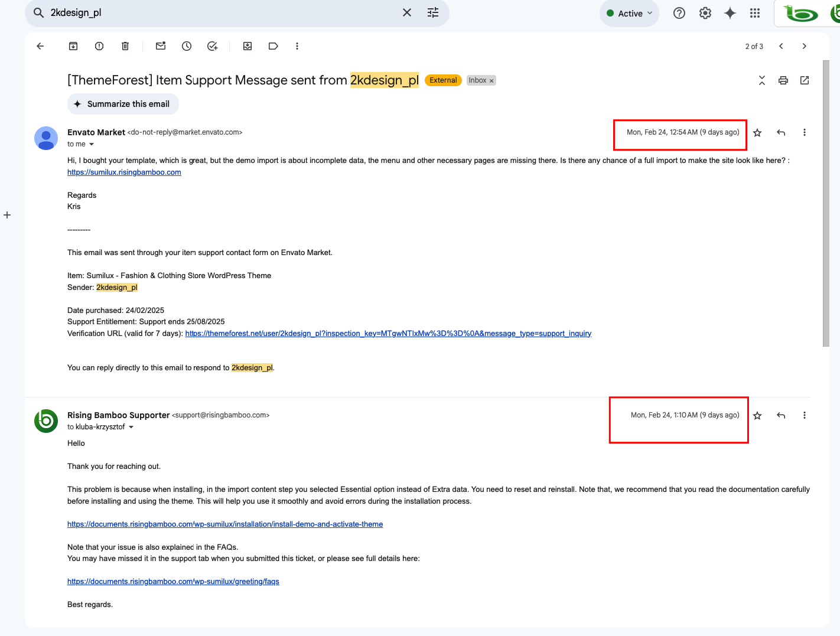The width and height of the screenshot is (840, 636).
Task: Star the Envato Market message
Action: [x=757, y=133]
